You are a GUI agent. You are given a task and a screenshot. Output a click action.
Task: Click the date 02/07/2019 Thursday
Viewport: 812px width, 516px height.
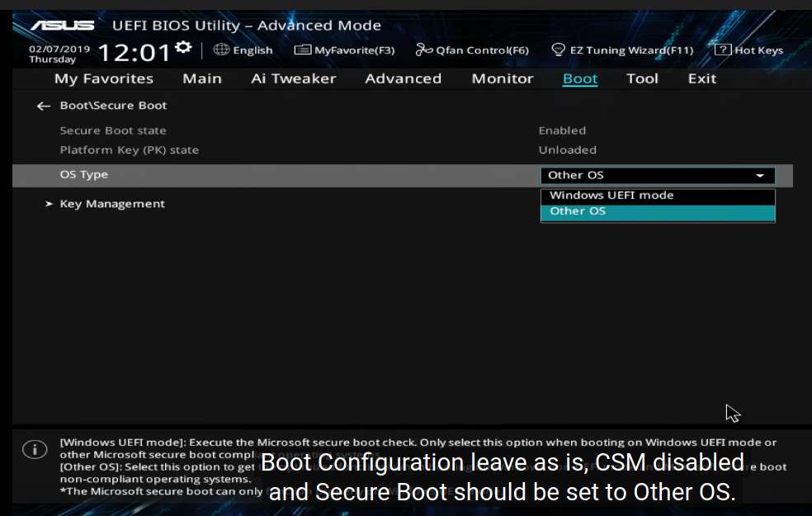59,54
